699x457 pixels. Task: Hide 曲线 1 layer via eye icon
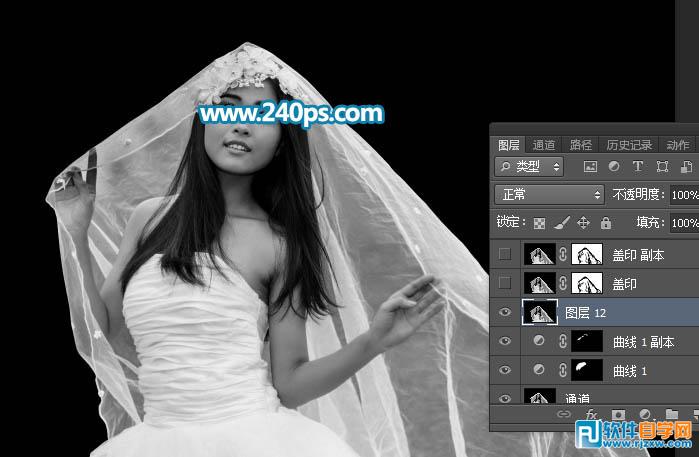point(505,370)
